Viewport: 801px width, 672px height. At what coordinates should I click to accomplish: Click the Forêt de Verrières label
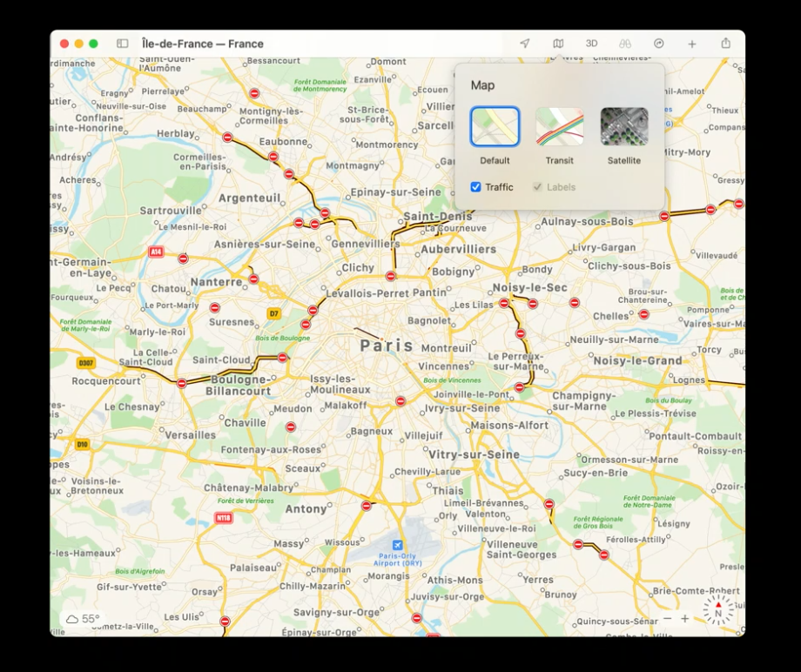tap(246, 501)
